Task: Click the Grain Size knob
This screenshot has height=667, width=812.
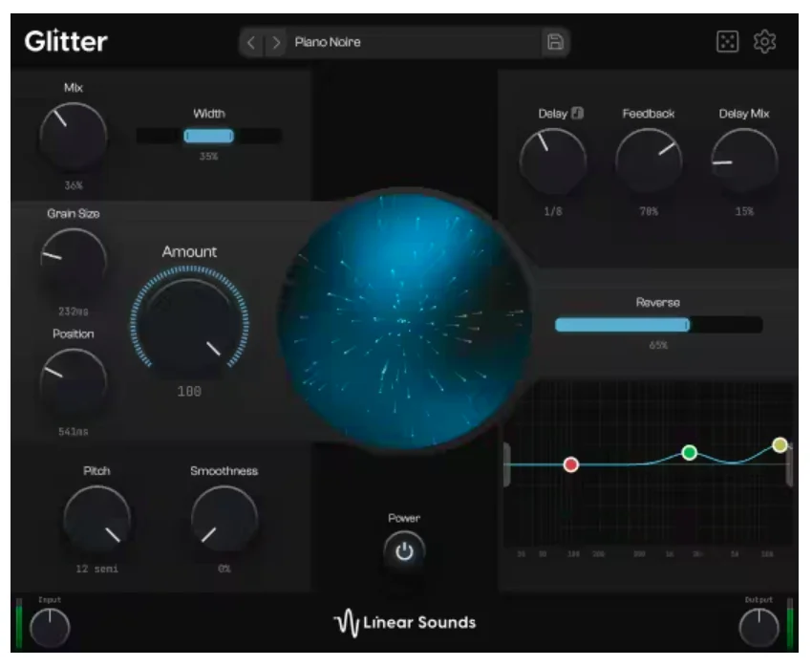Action: click(74, 263)
